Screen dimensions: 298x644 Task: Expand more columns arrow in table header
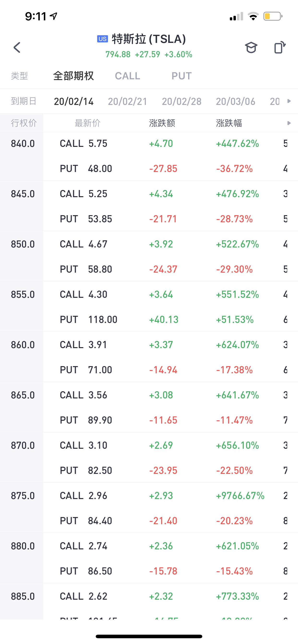click(x=289, y=123)
